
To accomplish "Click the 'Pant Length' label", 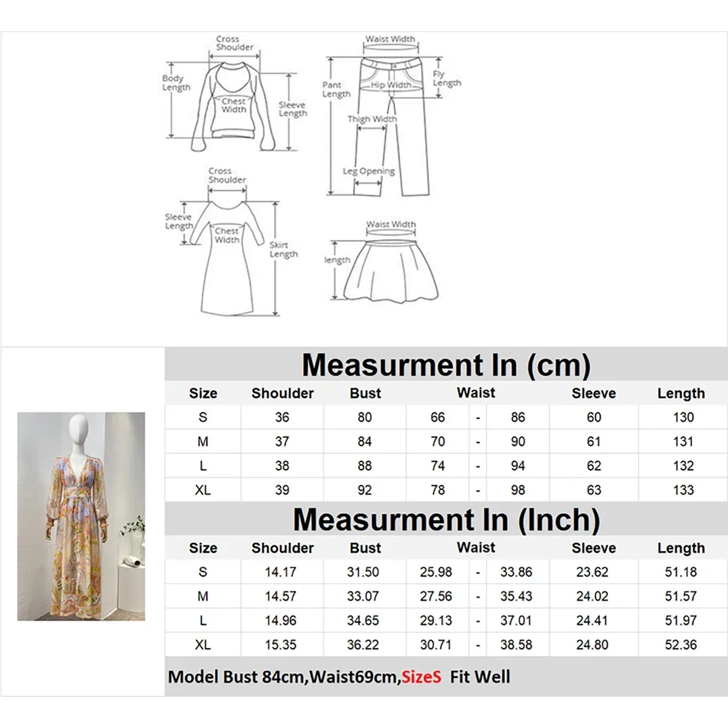I will tap(336, 89).
